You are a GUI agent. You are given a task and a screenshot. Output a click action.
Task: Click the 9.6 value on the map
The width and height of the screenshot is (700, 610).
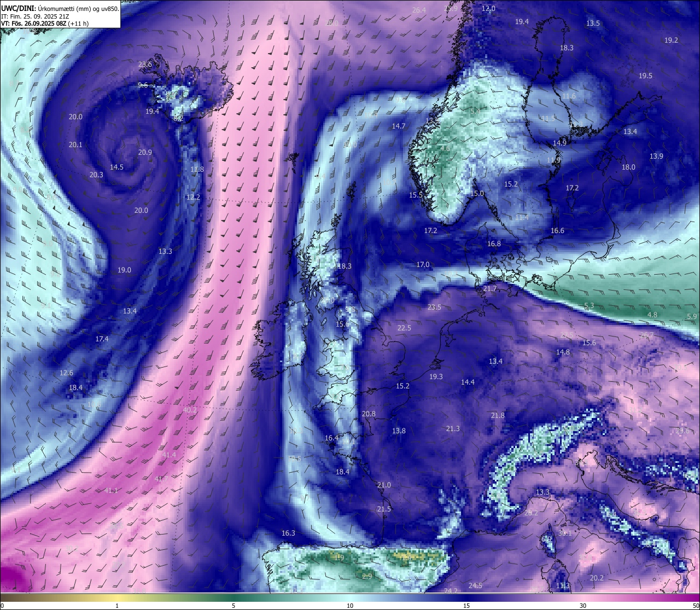(x=143, y=85)
